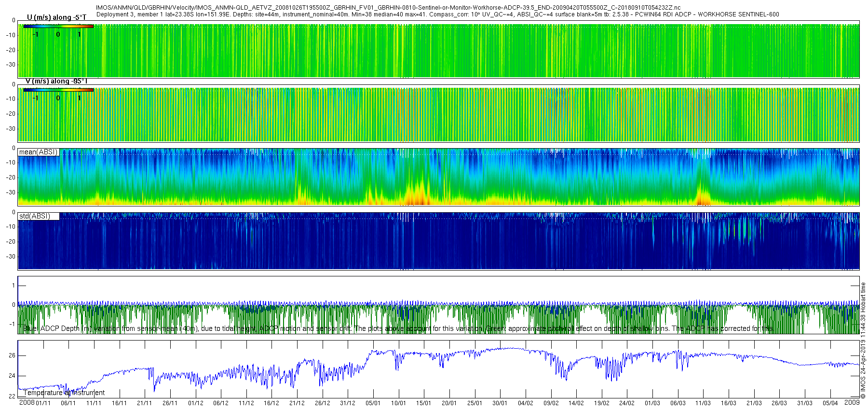Click the 'Temperature at instrument' label

(x=64, y=393)
